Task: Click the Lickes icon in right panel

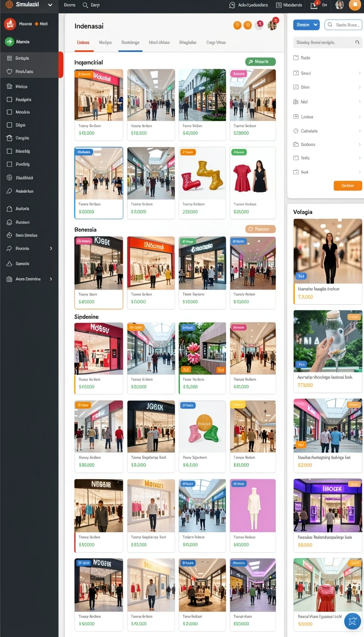Action: (x=296, y=117)
